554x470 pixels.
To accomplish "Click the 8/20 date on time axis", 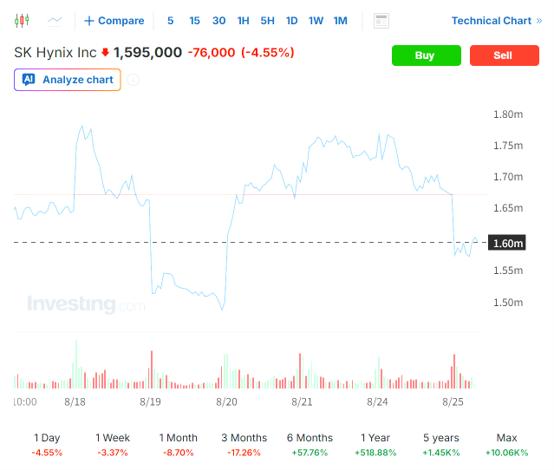I will [226, 402].
